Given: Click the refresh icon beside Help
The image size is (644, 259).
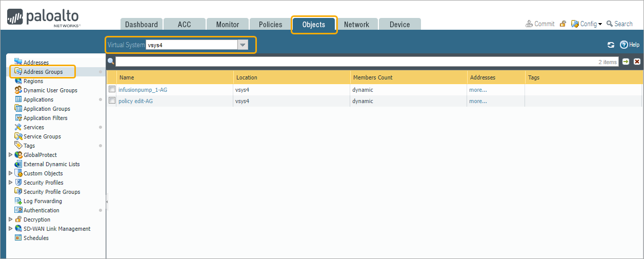Looking at the screenshot, I should click(611, 45).
